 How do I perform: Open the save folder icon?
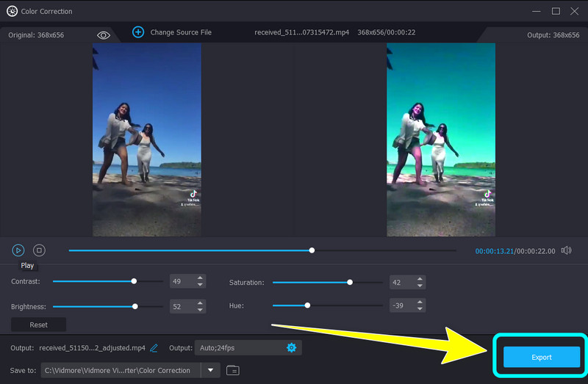[233, 370]
